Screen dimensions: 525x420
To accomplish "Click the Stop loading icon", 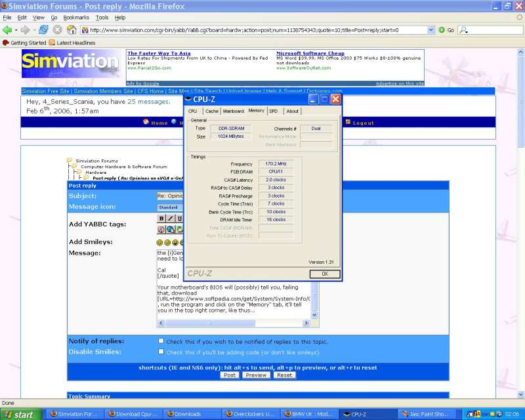I will point(58,30).
